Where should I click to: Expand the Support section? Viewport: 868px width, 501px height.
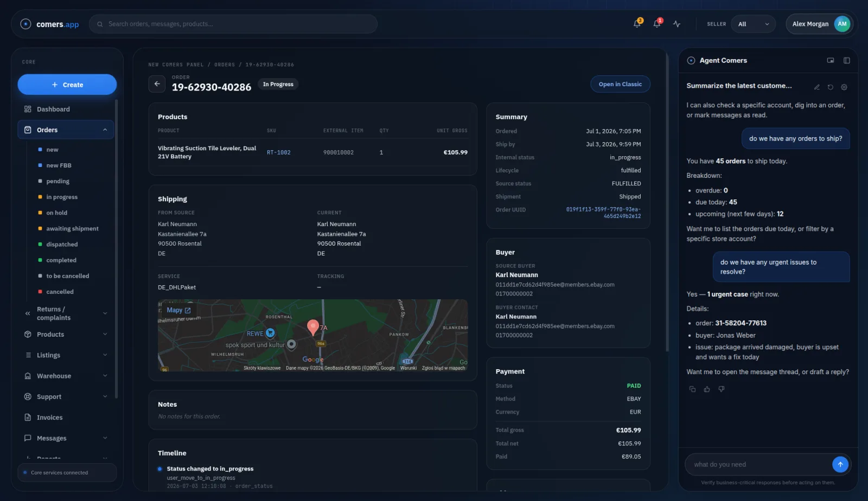click(x=105, y=397)
